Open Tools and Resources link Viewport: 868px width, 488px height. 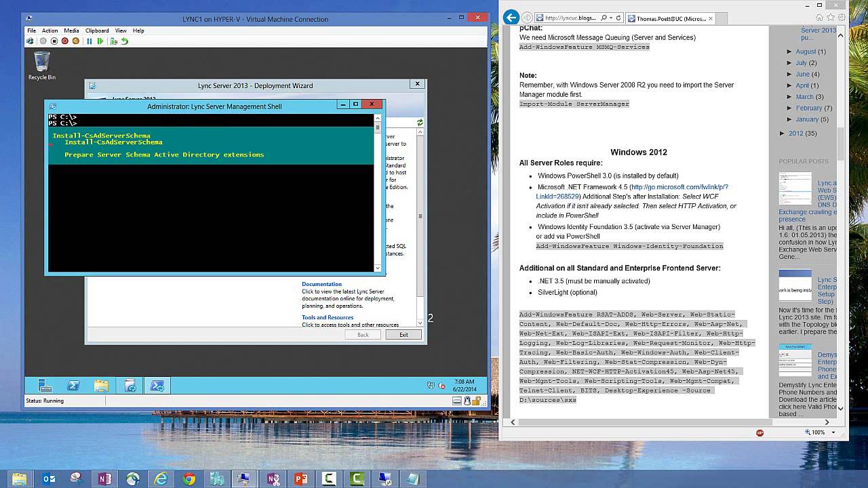point(328,317)
